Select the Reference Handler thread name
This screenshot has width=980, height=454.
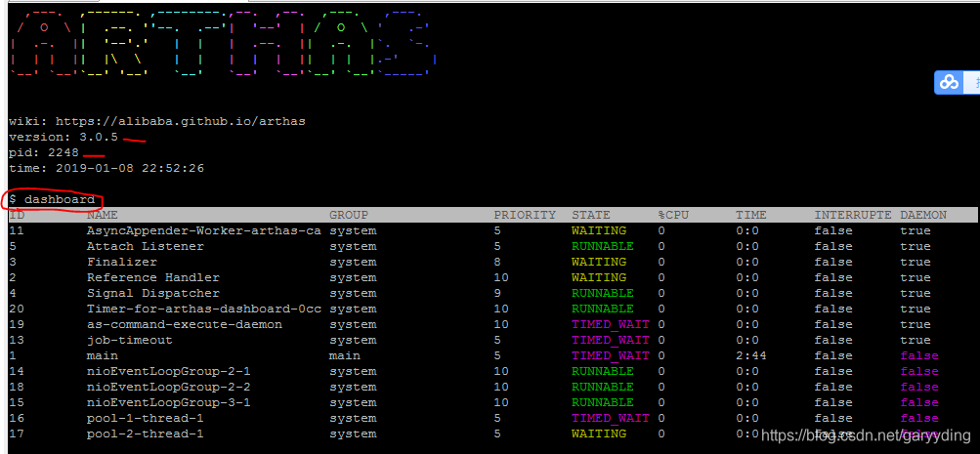tap(153, 278)
